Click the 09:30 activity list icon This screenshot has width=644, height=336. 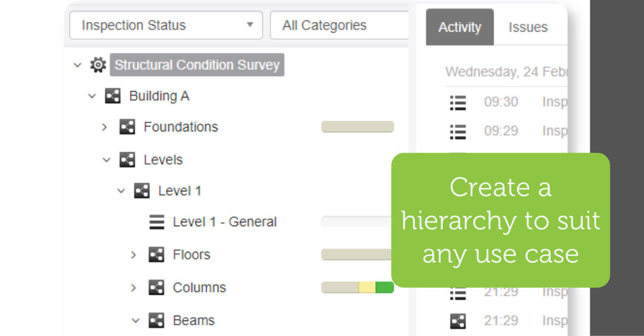(x=458, y=102)
